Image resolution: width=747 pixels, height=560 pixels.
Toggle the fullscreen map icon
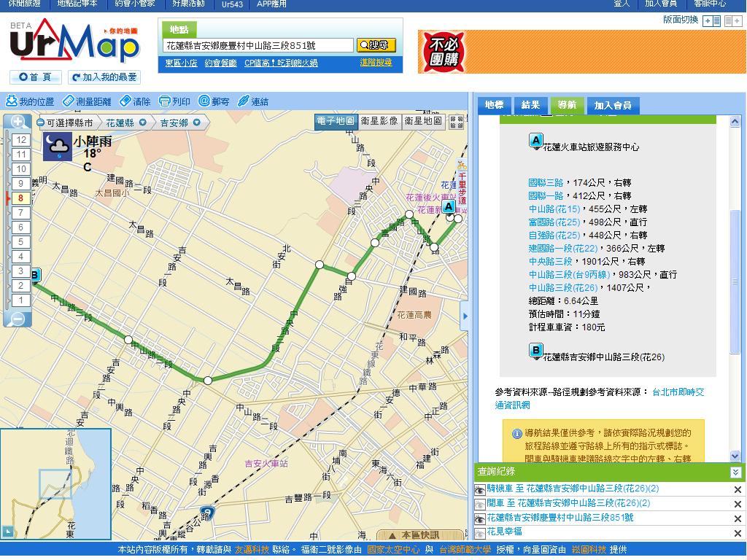pyautogui.click(x=457, y=122)
